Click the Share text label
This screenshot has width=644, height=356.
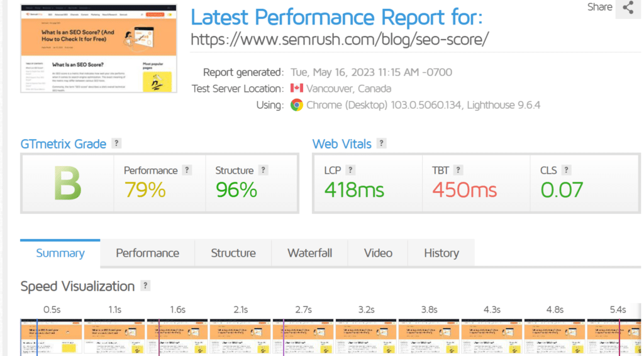[599, 7]
